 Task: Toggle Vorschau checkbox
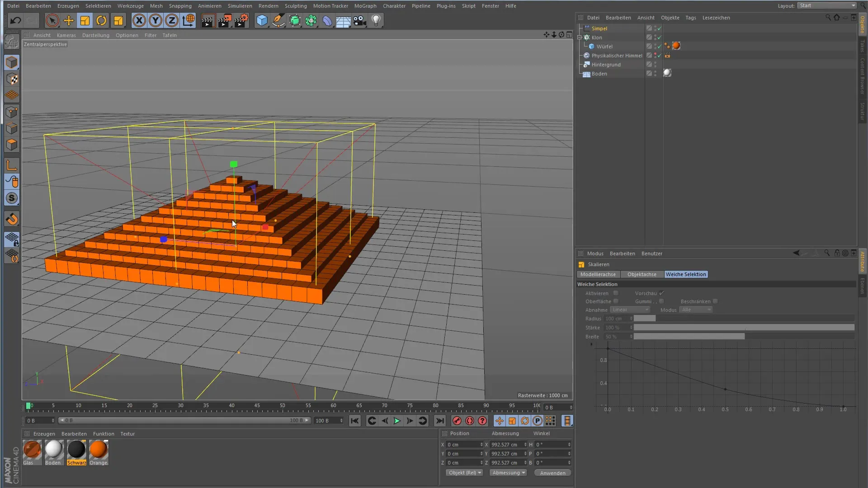click(x=661, y=293)
